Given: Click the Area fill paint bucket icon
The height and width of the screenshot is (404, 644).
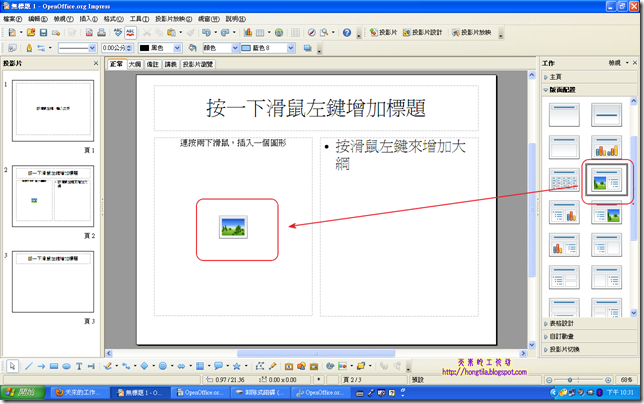Looking at the screenshot, I should tap(192, 48).
